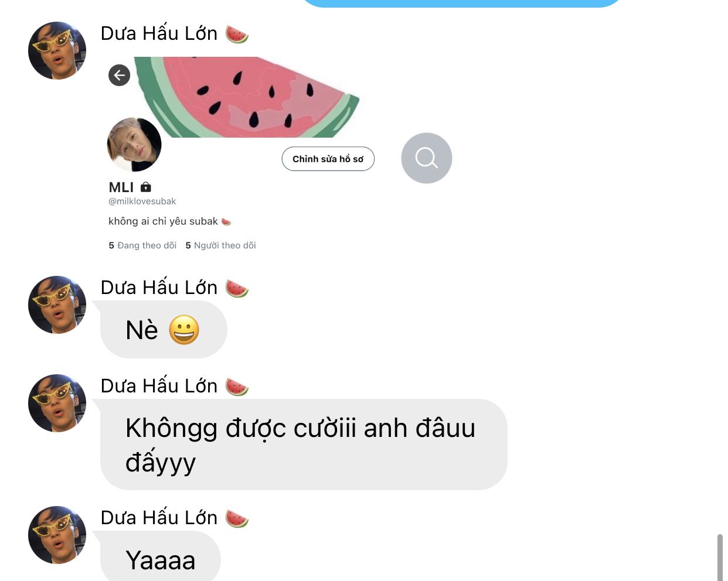The image size is (728, 581).
Task: Open 5 Người theo dõi list
Action: pos(221,245)
